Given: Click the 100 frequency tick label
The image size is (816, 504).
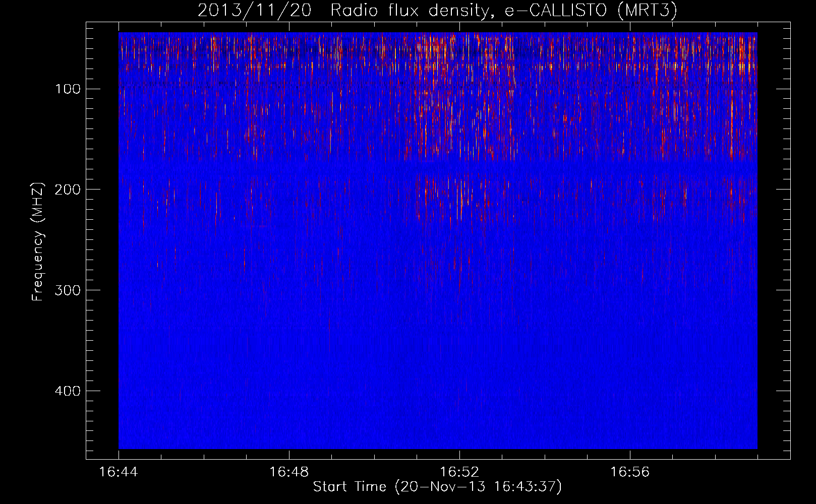Looking at the screenshot, I should pos(68,89).
